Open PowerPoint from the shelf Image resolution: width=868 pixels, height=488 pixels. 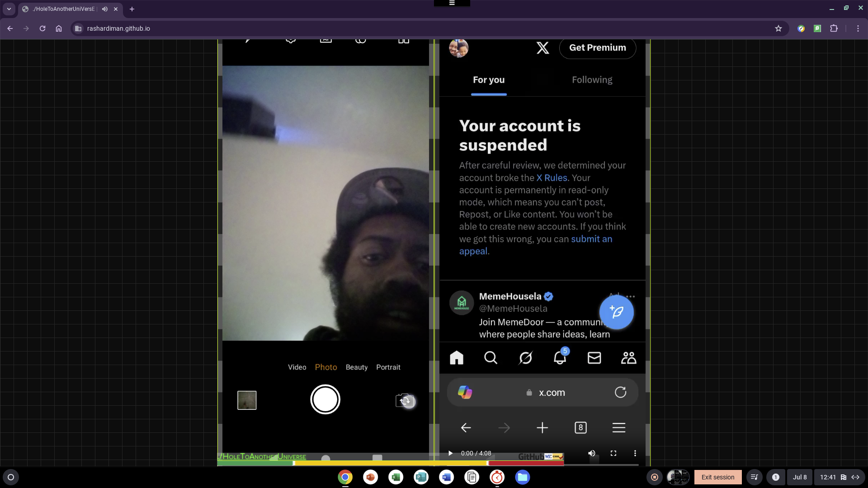coord(370,477)
